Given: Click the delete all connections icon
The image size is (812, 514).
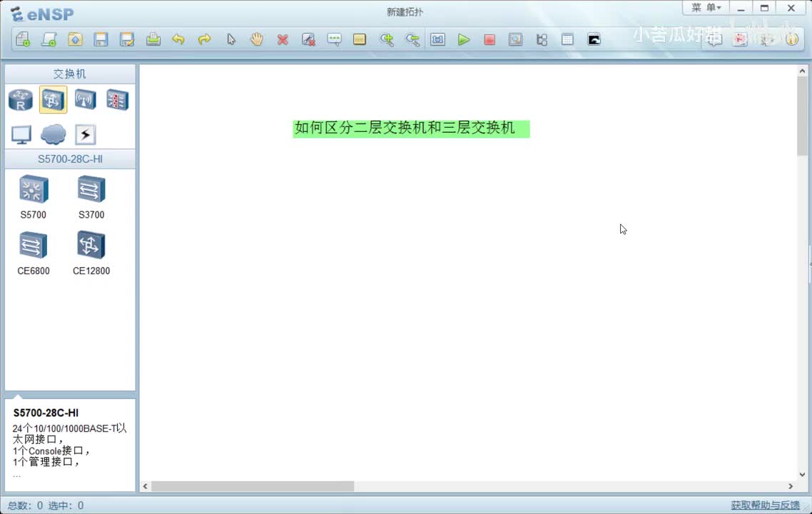Looking at the screenshot, I should 308,39.
